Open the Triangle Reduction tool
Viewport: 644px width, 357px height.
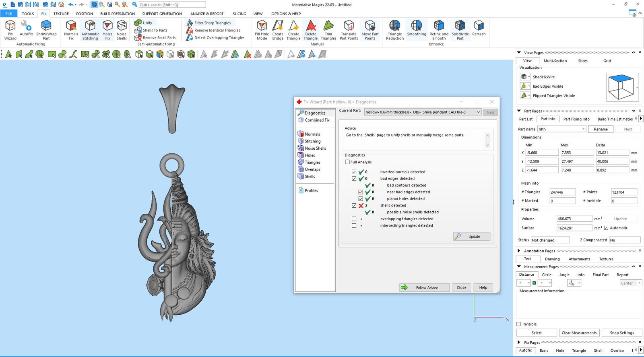point(394,30)
